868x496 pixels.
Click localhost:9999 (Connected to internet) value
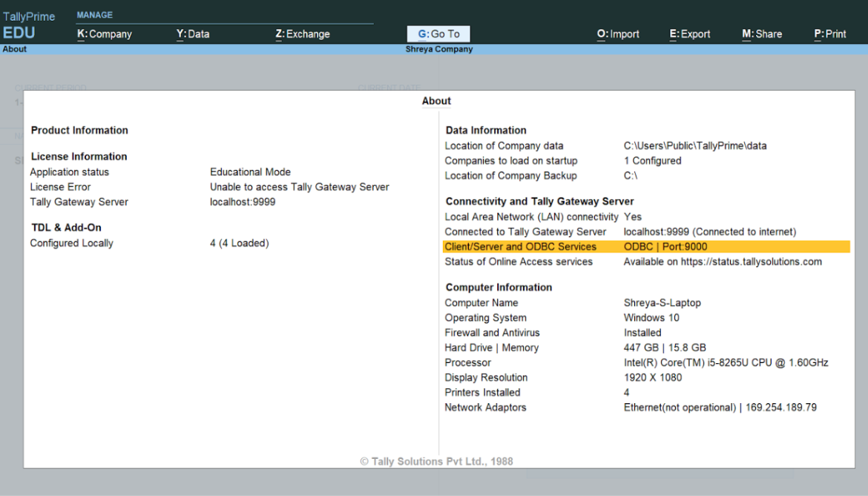(710, 232)
